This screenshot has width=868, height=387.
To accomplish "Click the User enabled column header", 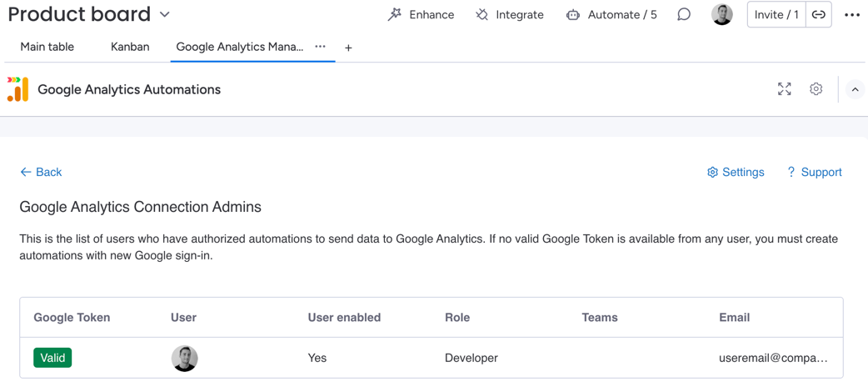I will pos(344,318).
